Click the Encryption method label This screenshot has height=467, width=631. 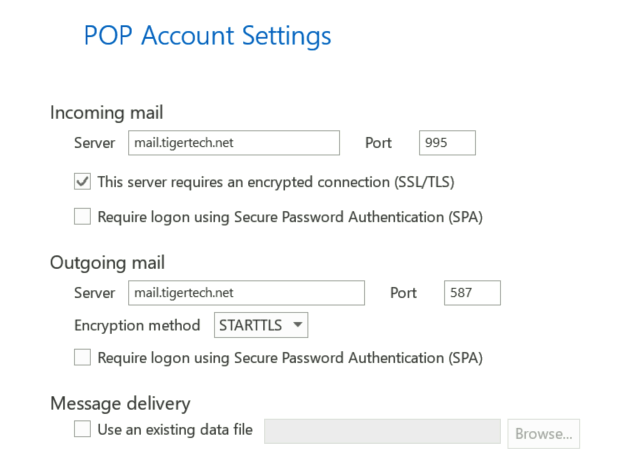click(139, 325)
